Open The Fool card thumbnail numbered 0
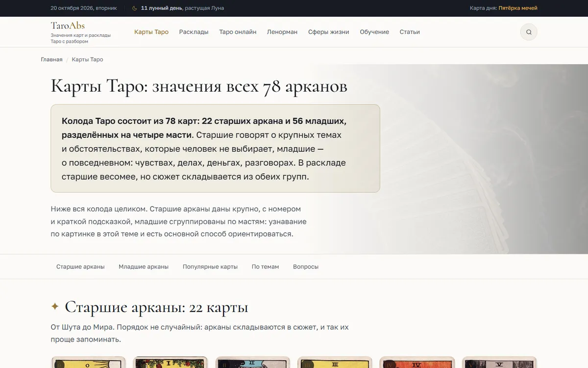Viewport: 588px width, 368px height. [88, 362]
